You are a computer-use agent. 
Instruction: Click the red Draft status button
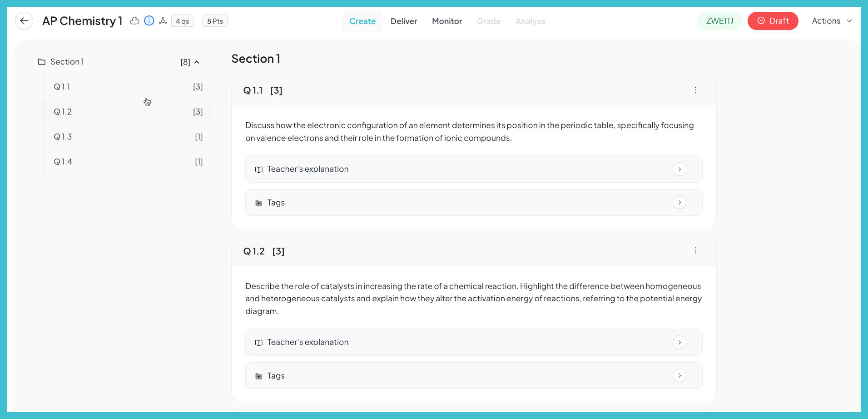pyautogui.click(x=773, y=21)
